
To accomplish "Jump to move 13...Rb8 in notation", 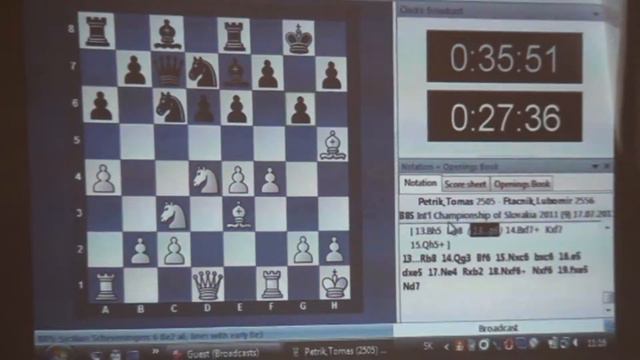I will pos(420,258).
